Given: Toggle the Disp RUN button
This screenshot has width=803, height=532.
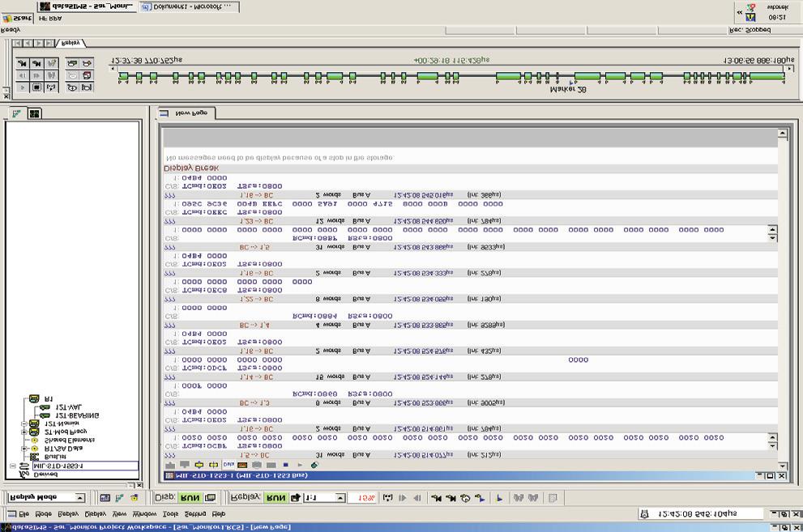Looking at the screenshot, I should click(190, 498).
